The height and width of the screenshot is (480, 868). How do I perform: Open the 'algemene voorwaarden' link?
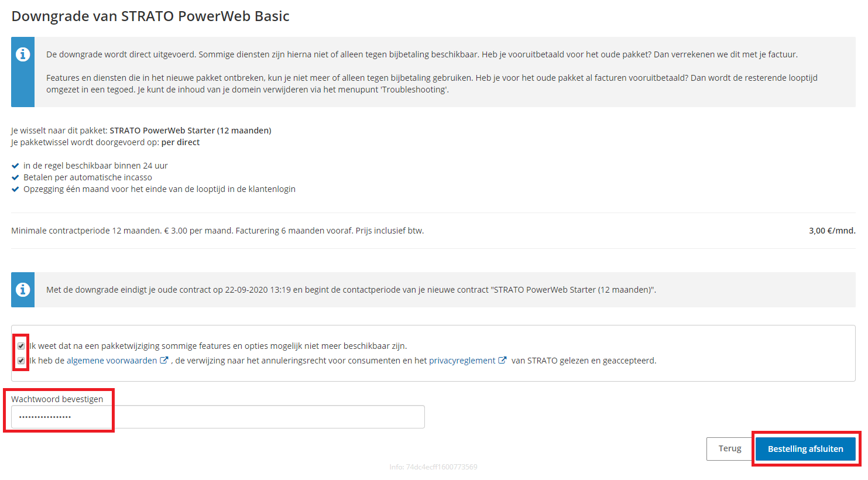111,361
